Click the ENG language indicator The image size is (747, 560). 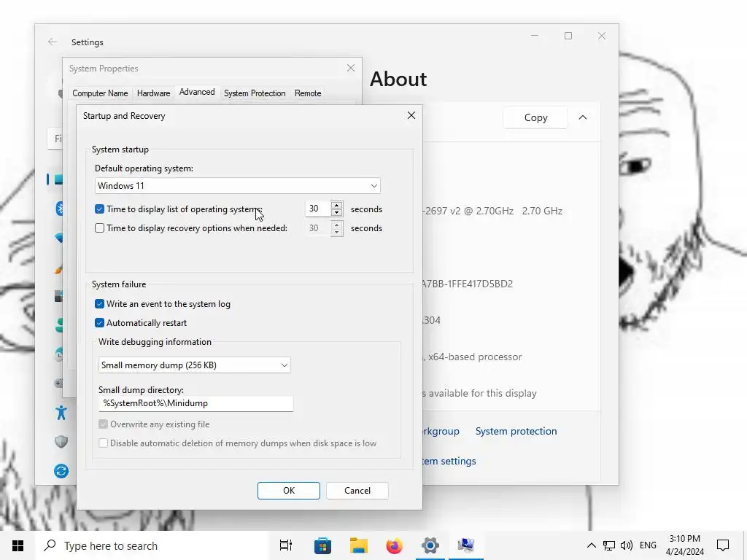(x=648, y=545)
